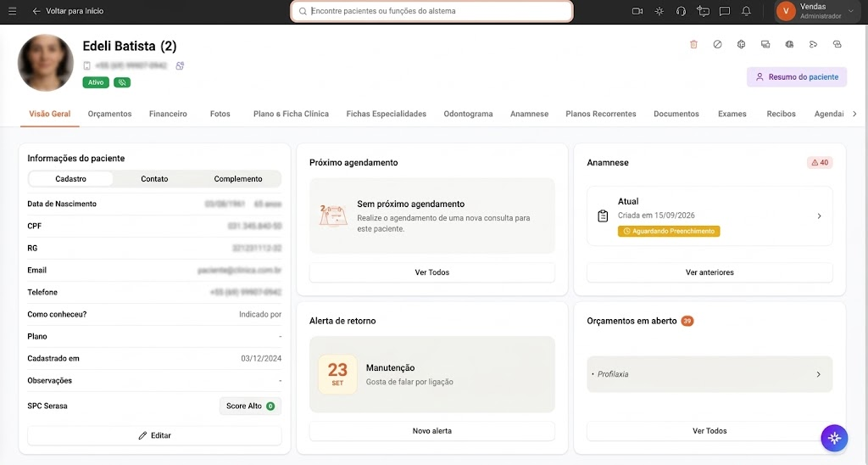868x465 pixels.
Task: Click the screen-with-tag icon in patient header
Action: click(x=765, y=44)
